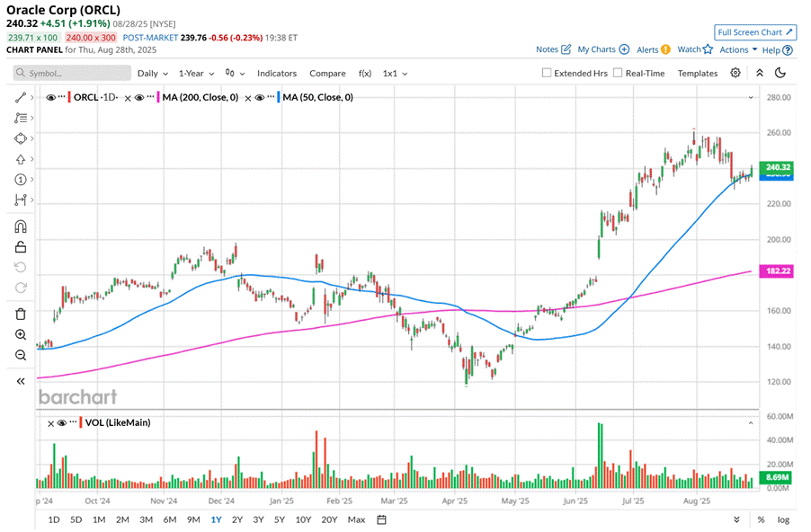Open the Full Screen Chart
Image resolution: width=811 pixels, height=532 pixels.
(x=755, y=32)
